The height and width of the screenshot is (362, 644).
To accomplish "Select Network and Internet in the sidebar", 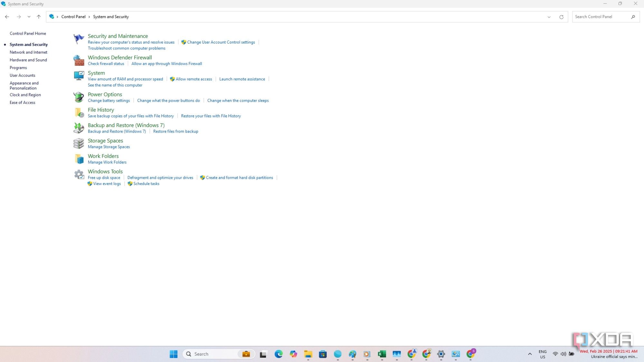I will tap(28, 52).
